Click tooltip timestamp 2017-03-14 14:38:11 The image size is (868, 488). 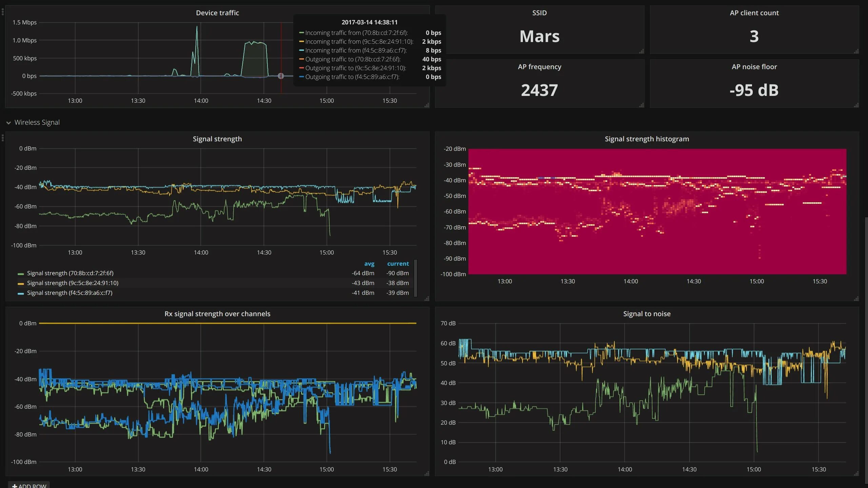[370, 22]
